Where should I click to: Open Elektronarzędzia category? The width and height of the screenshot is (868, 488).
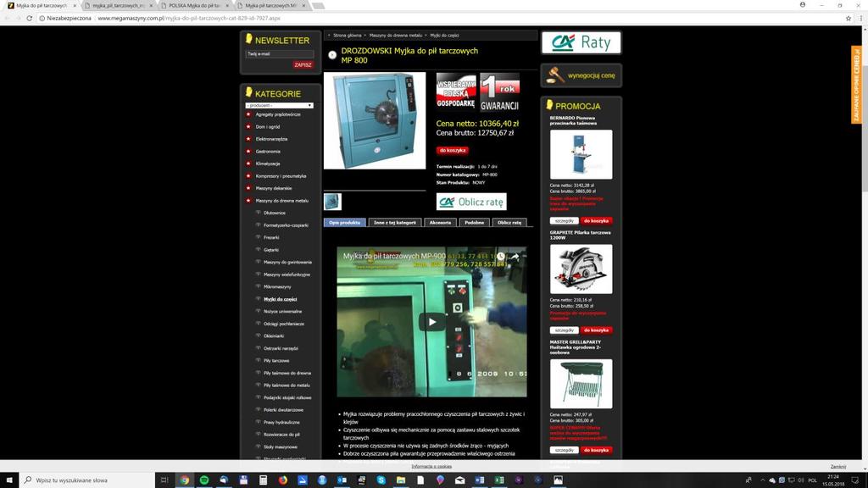pos(271,139)
